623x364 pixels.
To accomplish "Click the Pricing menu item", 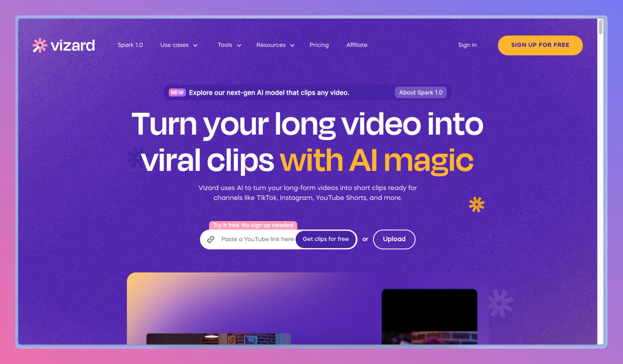I will (319, 45).
